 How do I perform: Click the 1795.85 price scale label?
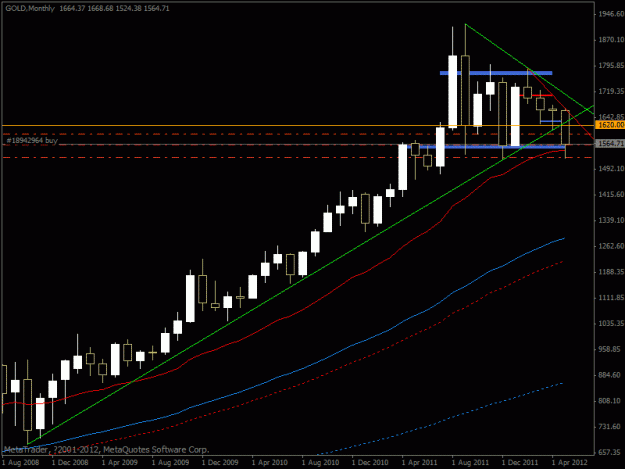click(611, 66)
